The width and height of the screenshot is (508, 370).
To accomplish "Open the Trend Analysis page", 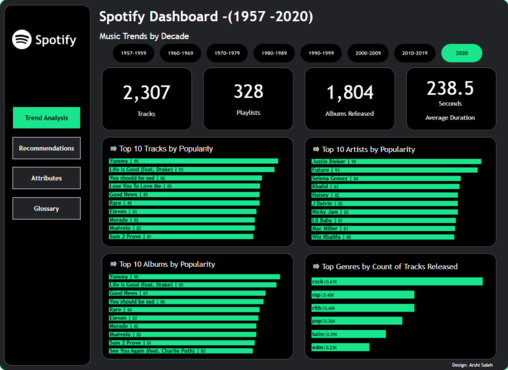I will 46,118.
